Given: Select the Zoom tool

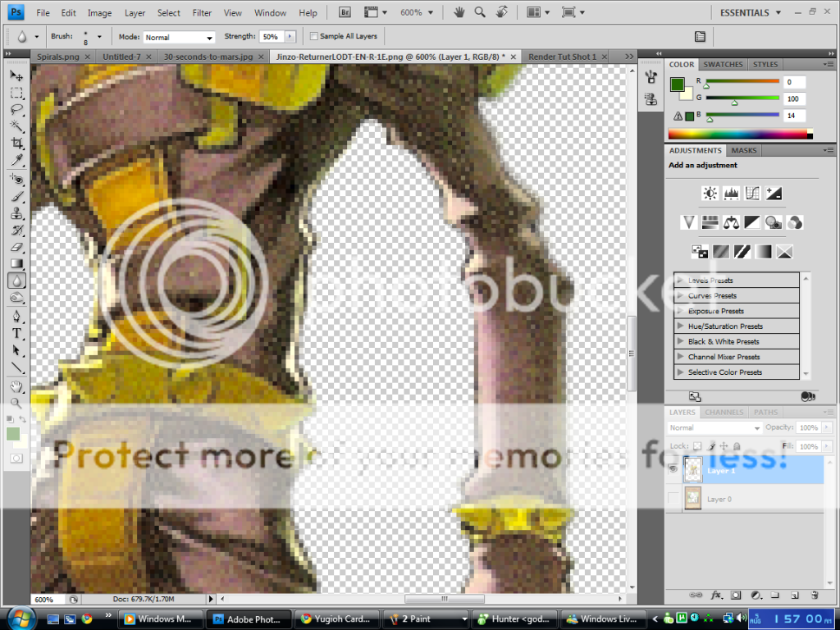Looking at the screenshot, I should click(16, 402).
